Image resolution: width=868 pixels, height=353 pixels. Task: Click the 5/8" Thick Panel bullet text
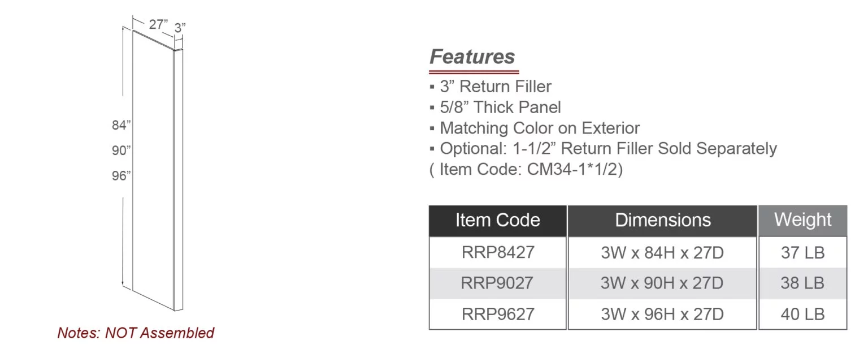tap(500, 107)
